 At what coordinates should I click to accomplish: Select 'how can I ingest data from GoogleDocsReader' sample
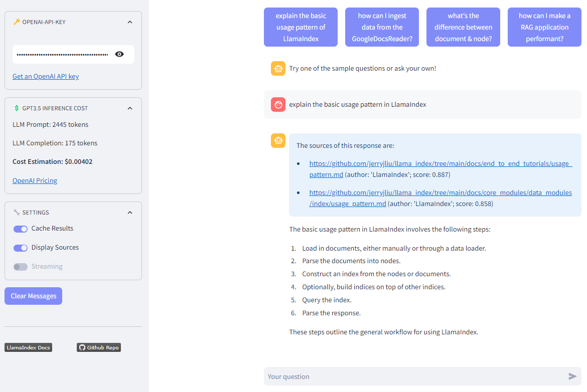(382, 27)
